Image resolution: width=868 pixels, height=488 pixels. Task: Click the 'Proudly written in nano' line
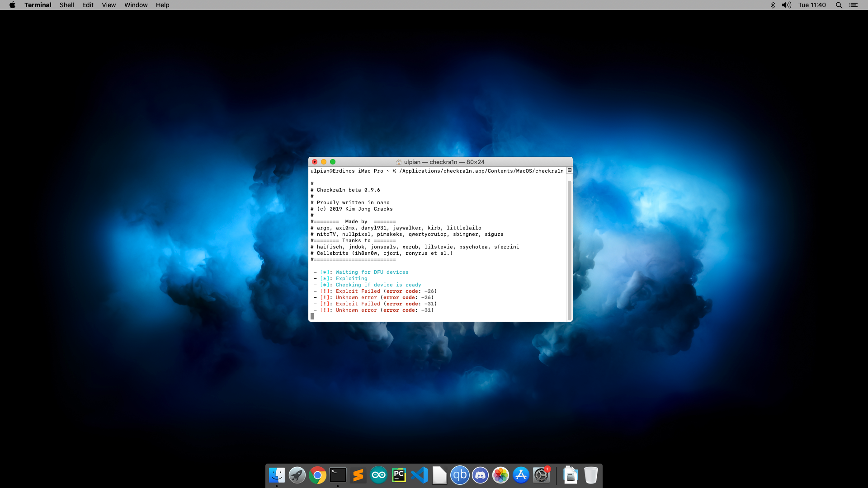[350, 203]
